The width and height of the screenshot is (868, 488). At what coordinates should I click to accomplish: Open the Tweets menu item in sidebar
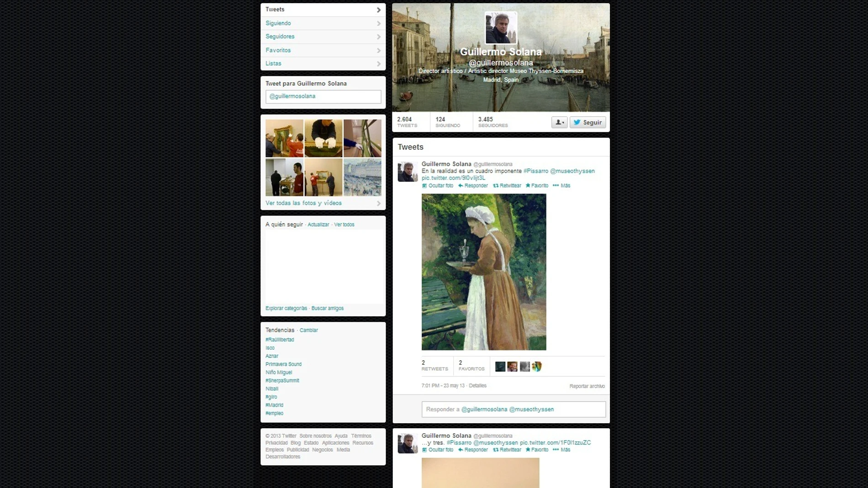tap(323, 10)
